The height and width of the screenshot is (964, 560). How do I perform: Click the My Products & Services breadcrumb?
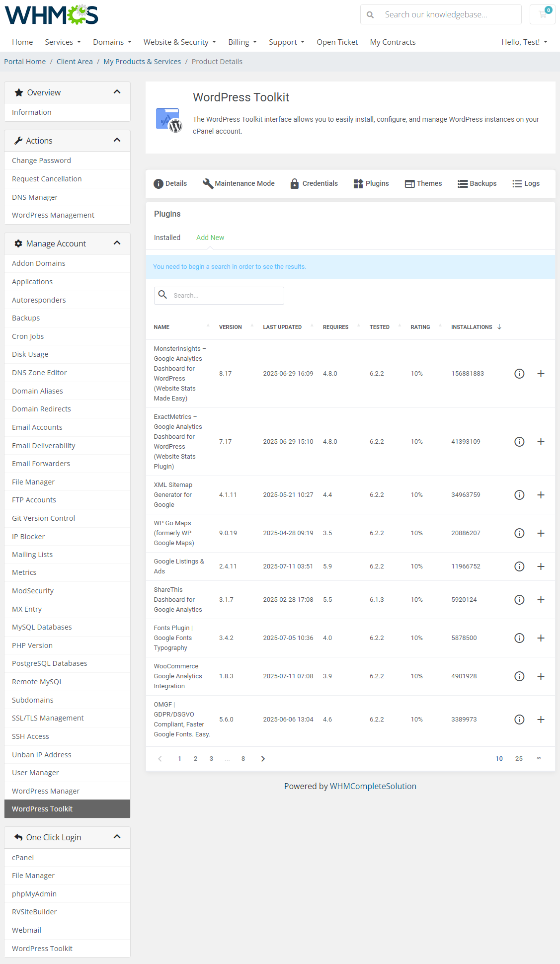(142, 62)
